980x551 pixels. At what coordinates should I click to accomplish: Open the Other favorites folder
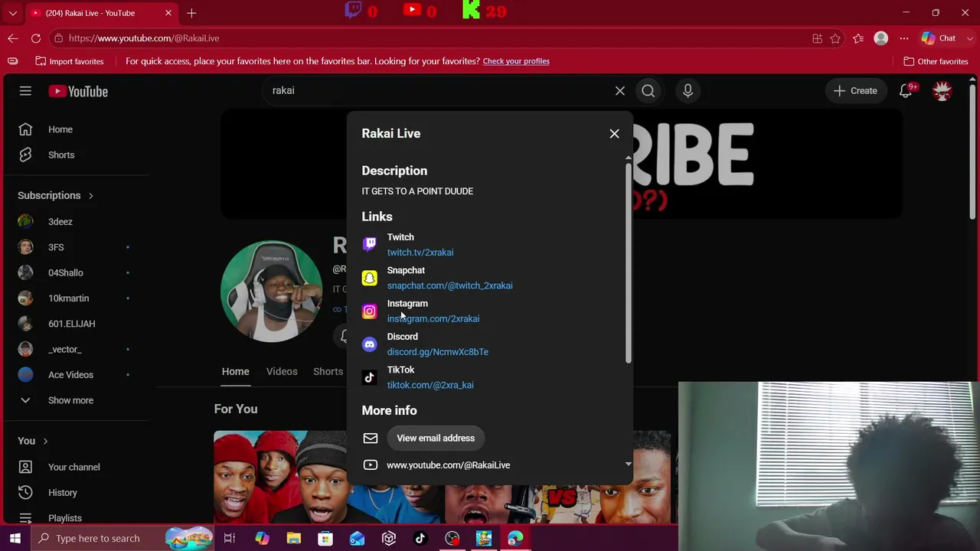pos(936,61)
